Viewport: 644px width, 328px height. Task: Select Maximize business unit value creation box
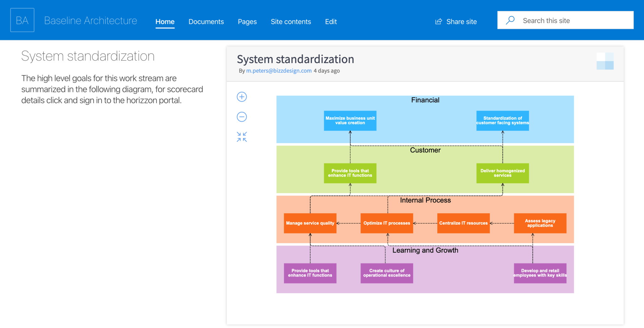point(350,121)
